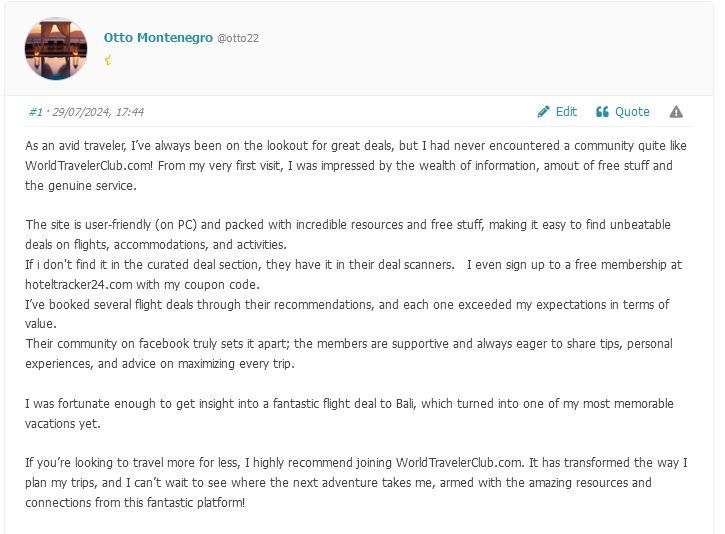Click the post timestamp 29/07/2024, 17:44
Screen dimensions: 725x534
click(98, 112)
